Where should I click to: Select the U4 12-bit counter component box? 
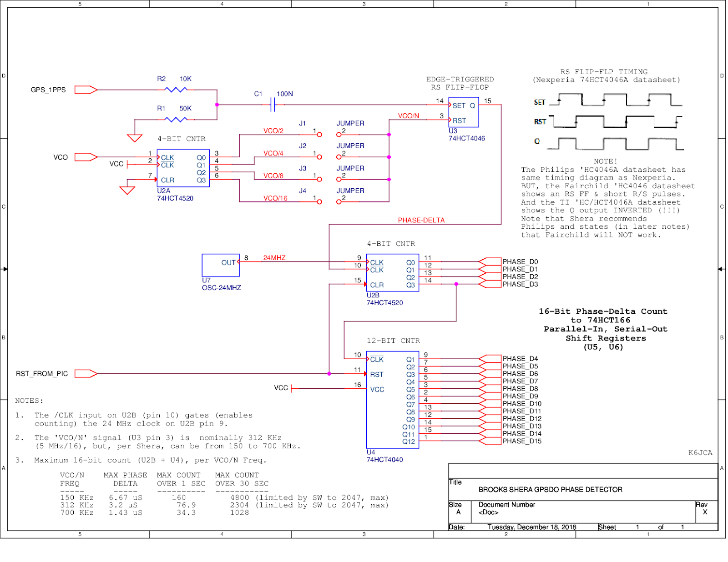pyautogui.click(x=393, y=400)
